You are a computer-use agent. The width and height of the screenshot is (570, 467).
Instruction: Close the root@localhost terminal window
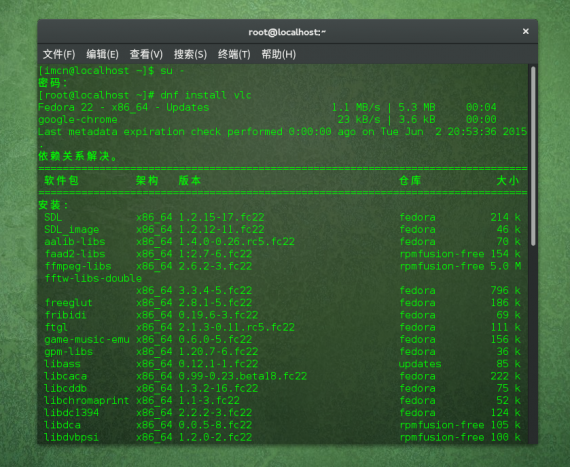click(x=525, y=32)
